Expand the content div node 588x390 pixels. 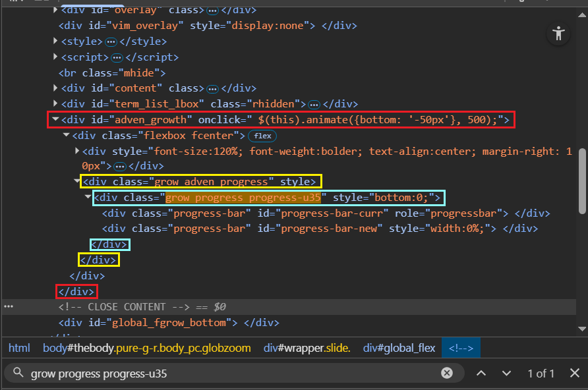click(x=55, y=88)
